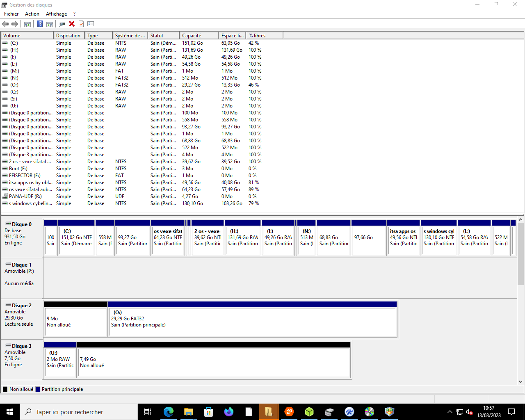Click the disk connection (rescan) toolbar icon
525x420 pixels.
coord(62,24)
